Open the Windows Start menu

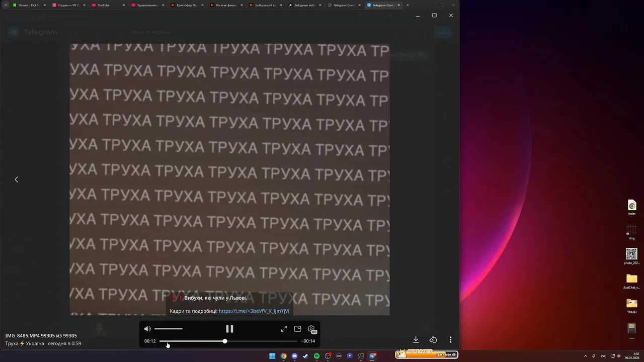[x=272, y=356]
